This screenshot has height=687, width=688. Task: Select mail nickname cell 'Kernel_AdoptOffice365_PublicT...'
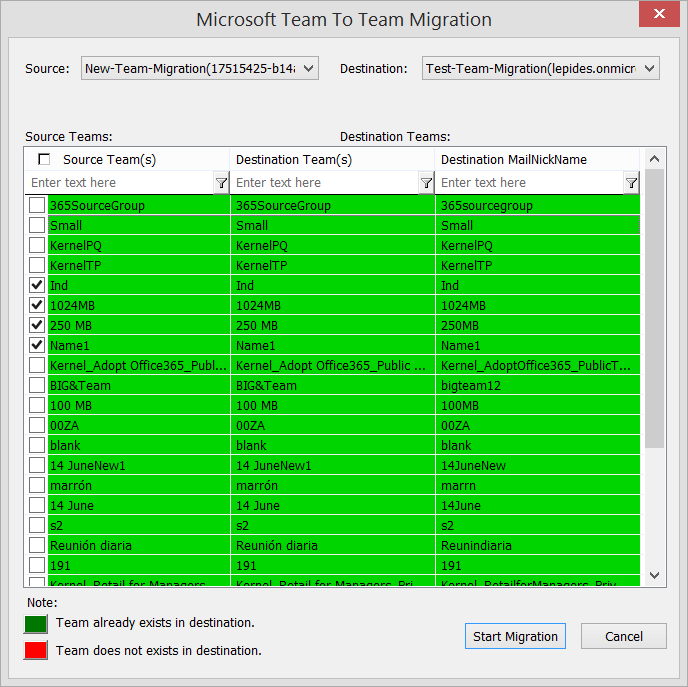click(x=538, y=365)
